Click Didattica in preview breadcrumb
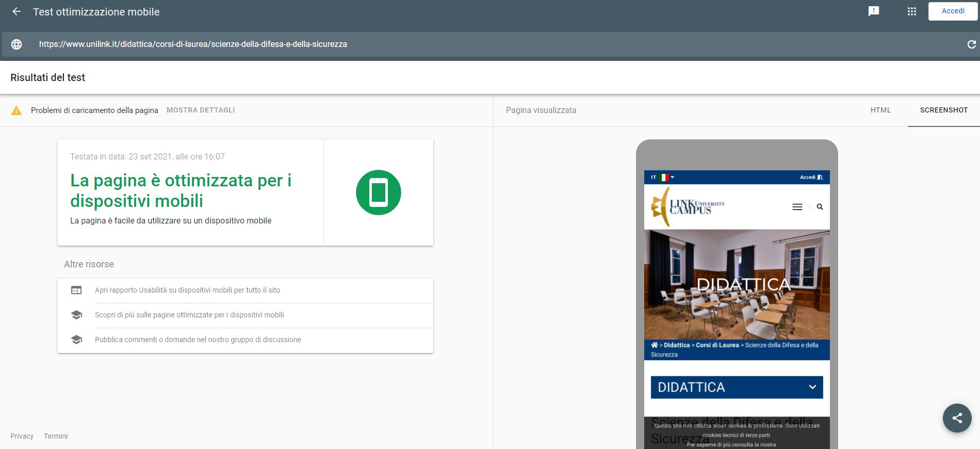 677,345
